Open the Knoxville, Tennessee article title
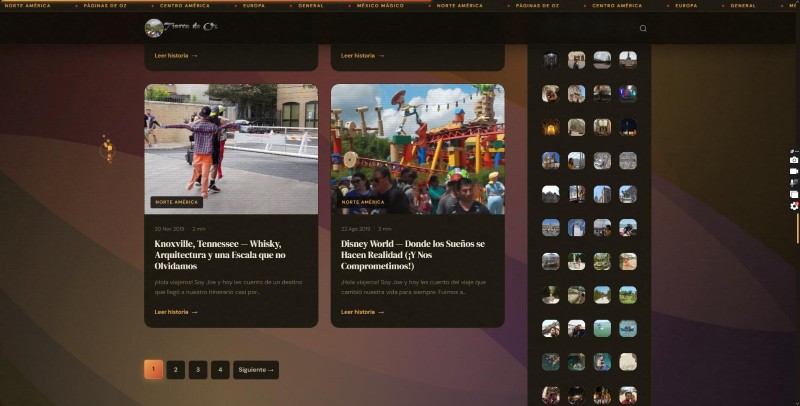 point(220,255)
